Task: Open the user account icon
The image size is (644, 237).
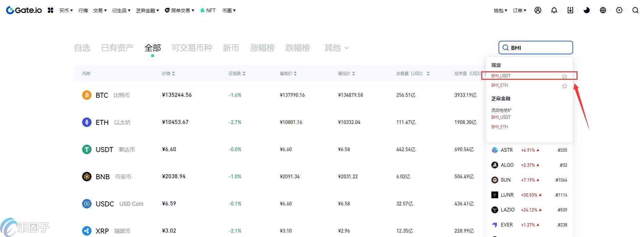Action: click(x=538, y=10)
